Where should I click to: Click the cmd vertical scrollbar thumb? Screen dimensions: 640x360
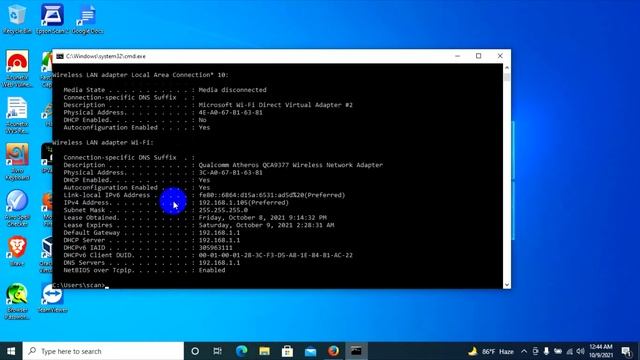coord(507,77)
